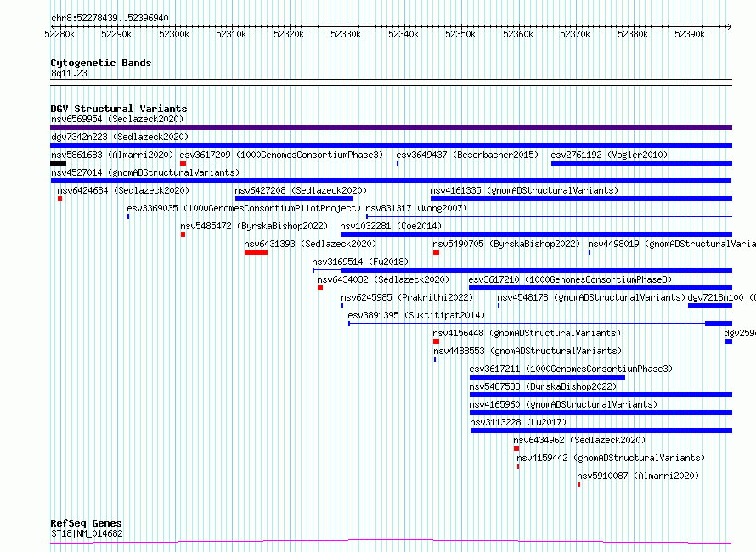Select the red nsv4156448 variant marker
Viewport: 756px width, 552px height.
[x=436, y=341]
